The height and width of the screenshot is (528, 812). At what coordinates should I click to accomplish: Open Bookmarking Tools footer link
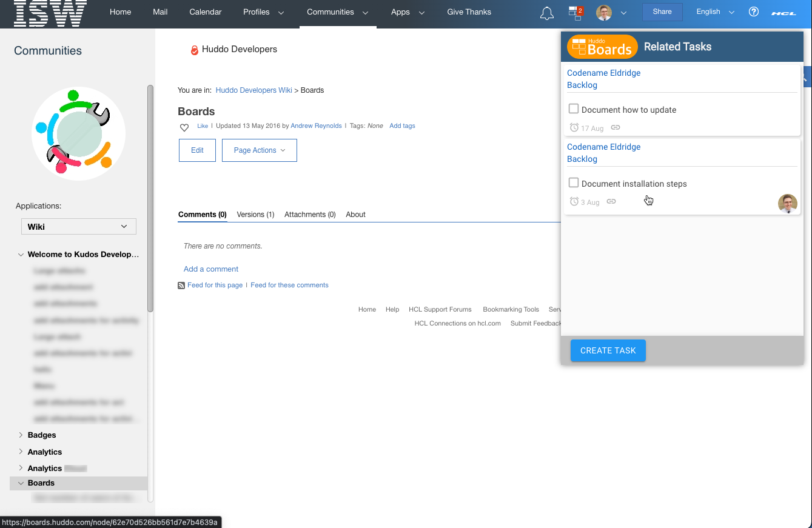(511, 310)
